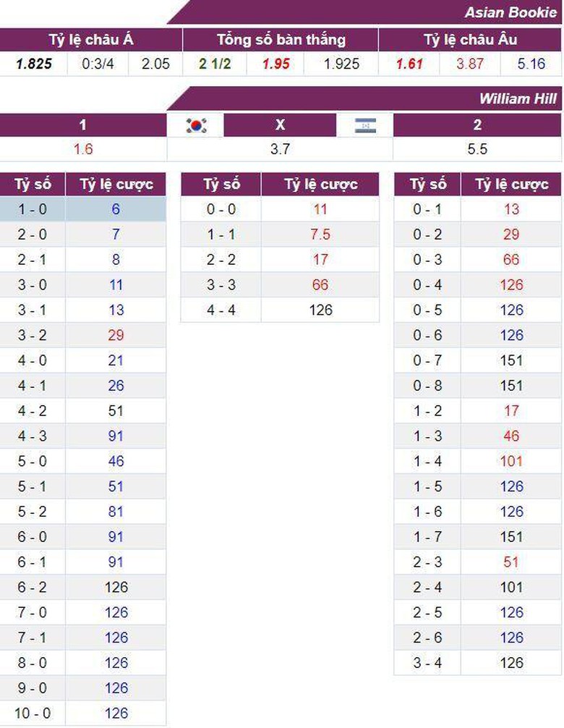
Task: Select odds 6 for score 1 - 0
Action: (116, 209)
